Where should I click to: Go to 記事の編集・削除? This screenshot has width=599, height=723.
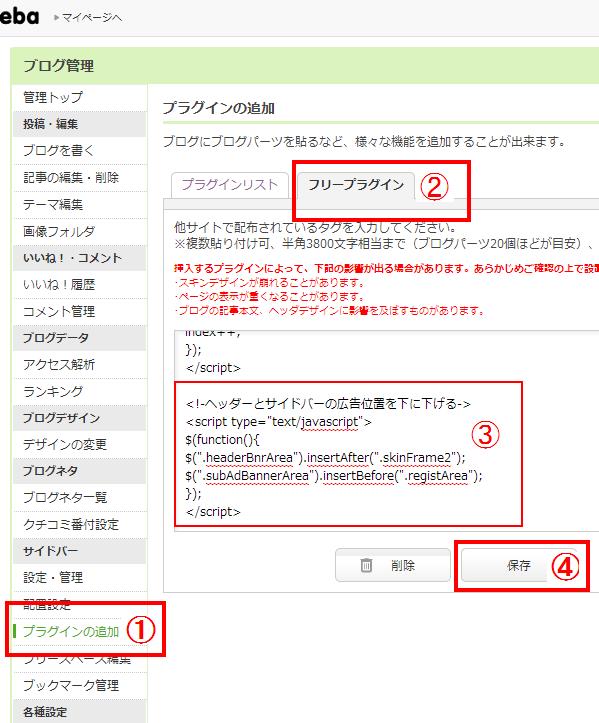71,177
